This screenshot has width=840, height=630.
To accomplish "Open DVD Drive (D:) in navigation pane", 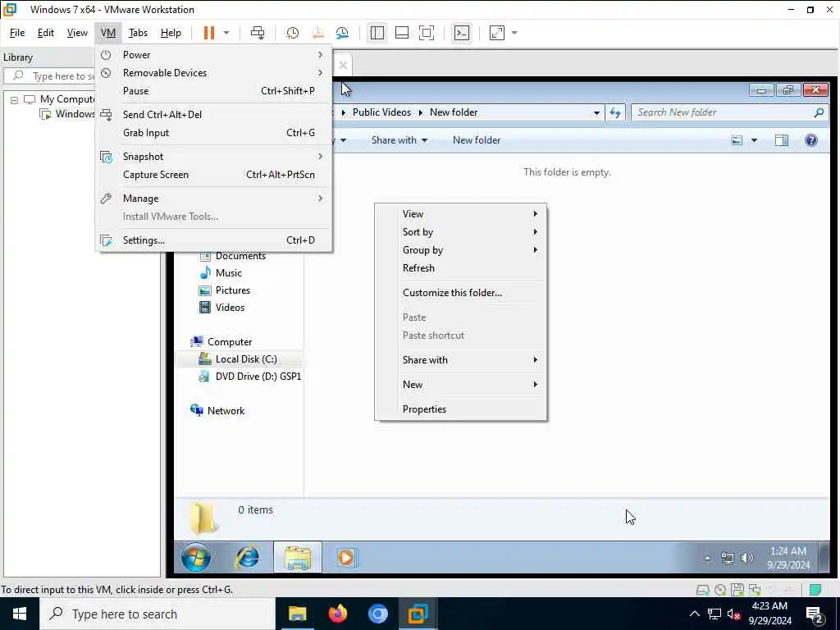I will point(258,377).
